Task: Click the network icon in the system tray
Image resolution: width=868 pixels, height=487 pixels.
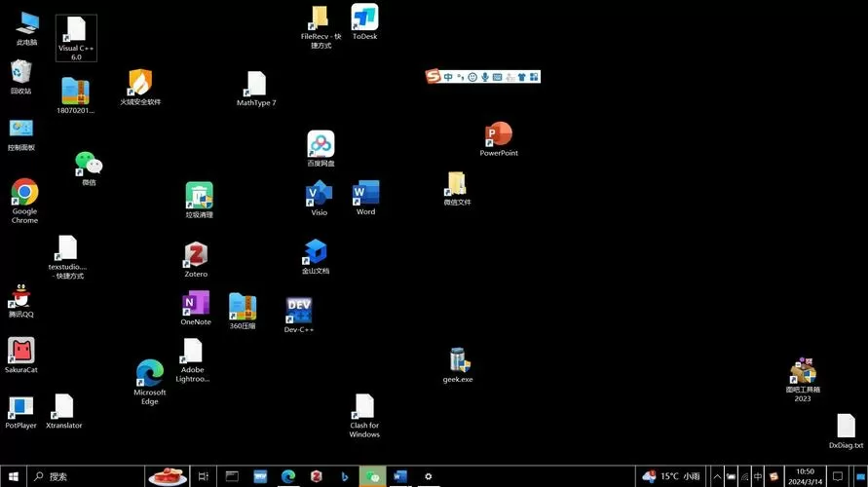Action: 744,476
